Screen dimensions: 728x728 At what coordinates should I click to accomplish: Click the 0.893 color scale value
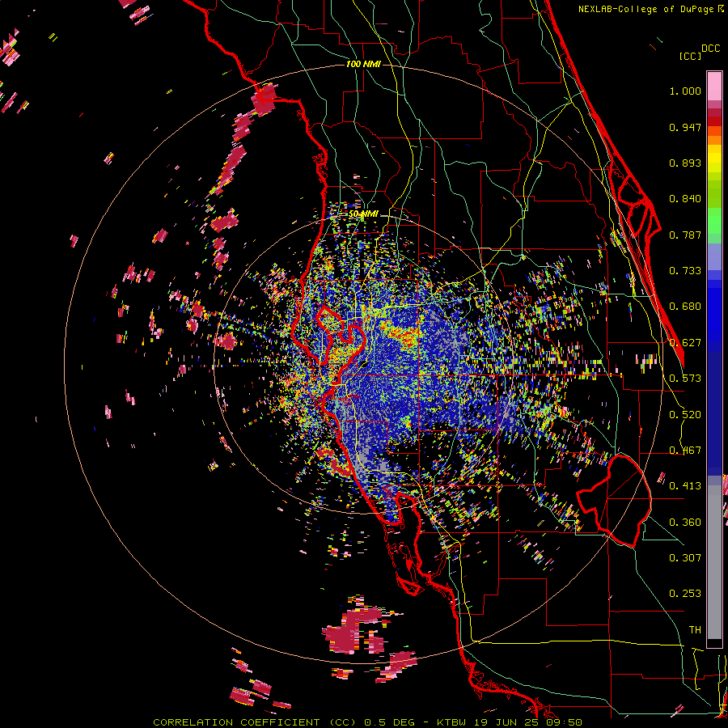coord(685,163)
